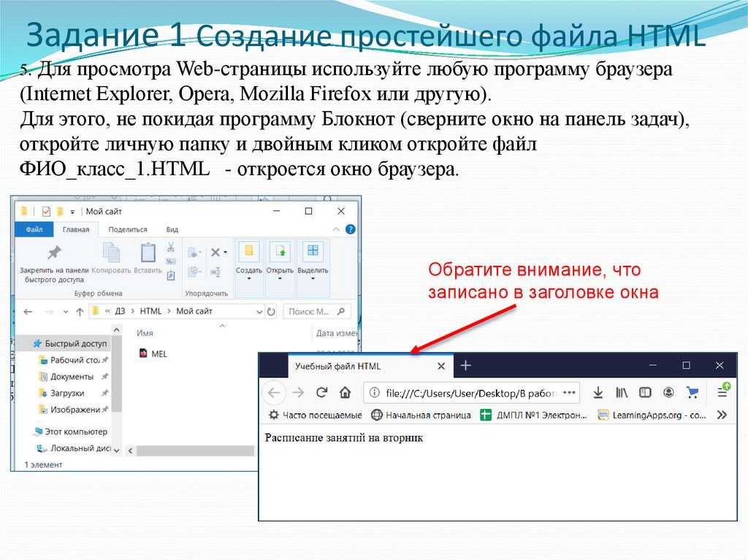The height and width of the screenshot is (560, 748).
Task: Show more bookmarks with double chevron
Action: [722, 415]
